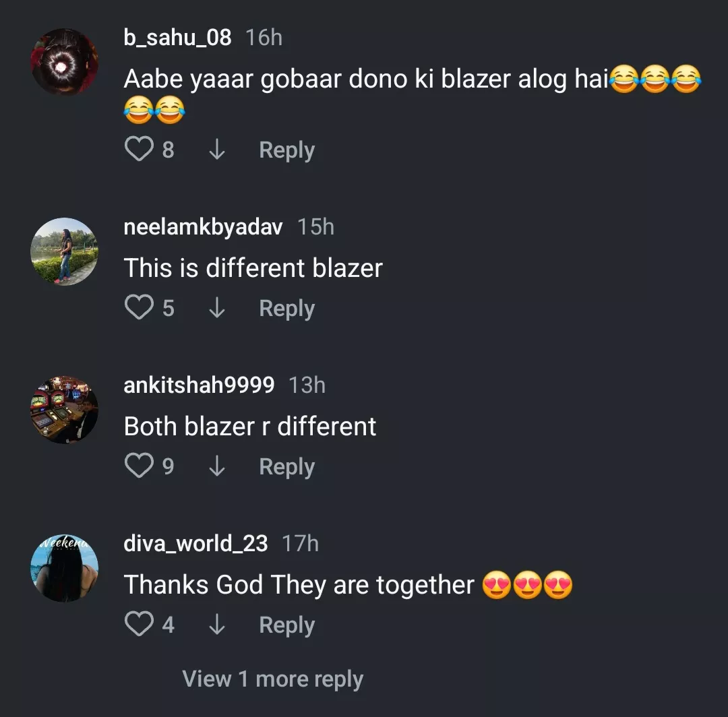Screen dimensions: 728x717
Task: Tap down arrow on diva_world_23's comment
Action: 217,624
